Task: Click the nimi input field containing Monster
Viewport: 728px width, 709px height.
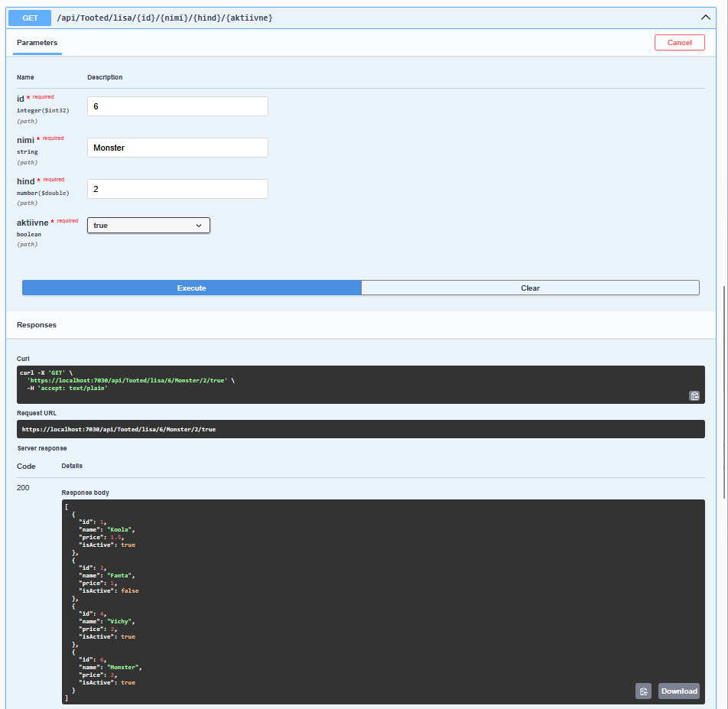Action: pyautogui.click(x=177, y=148)
